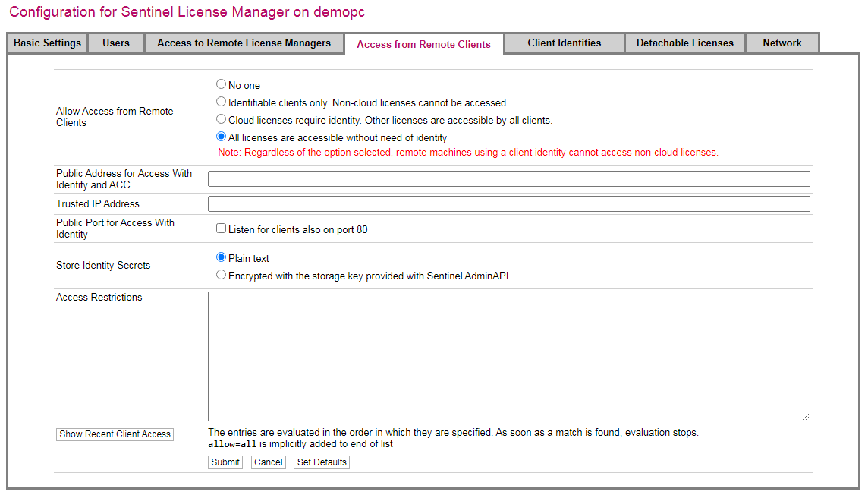Go to the Client Identities tab
Screen dimensions: 868x495
pyautogui.click(x=564, y=43)
